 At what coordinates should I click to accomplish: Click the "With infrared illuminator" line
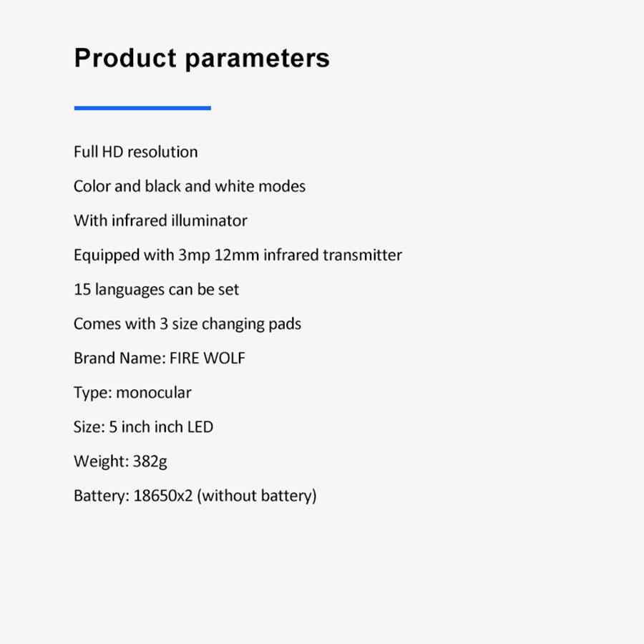[160, 220]
